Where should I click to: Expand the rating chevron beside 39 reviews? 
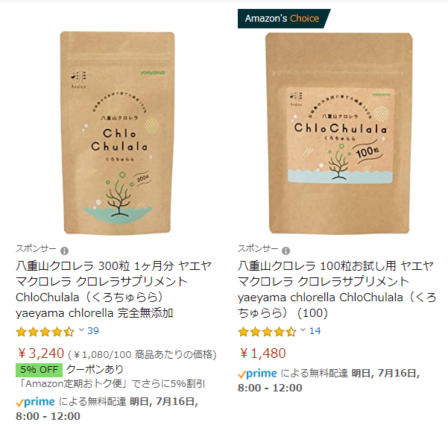(81, 330)
